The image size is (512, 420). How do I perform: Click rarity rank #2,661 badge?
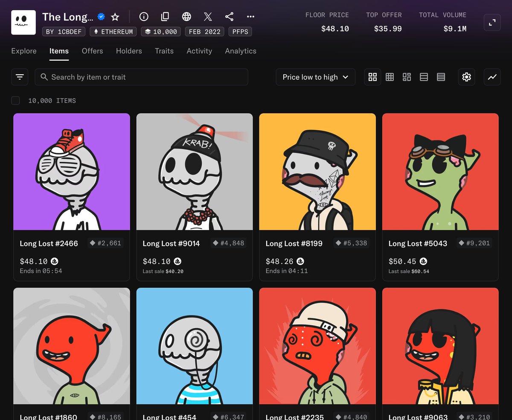click(x=105, y=243)
